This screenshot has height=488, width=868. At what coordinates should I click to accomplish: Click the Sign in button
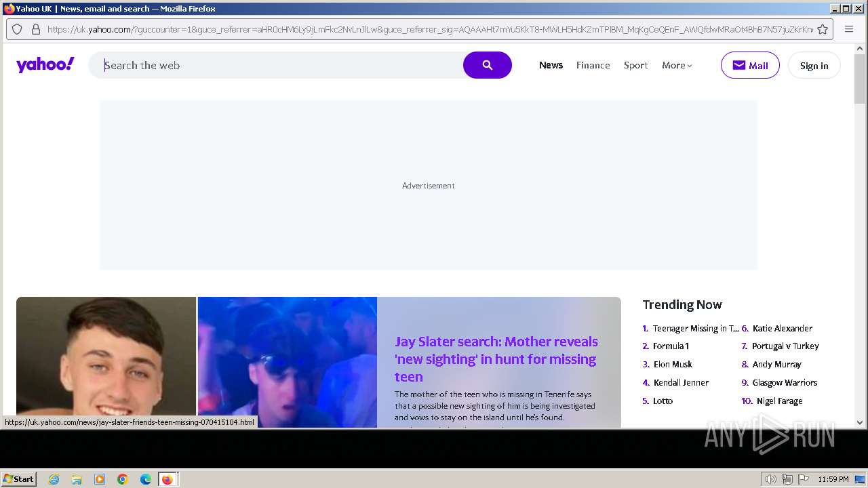tap(814, 65)
